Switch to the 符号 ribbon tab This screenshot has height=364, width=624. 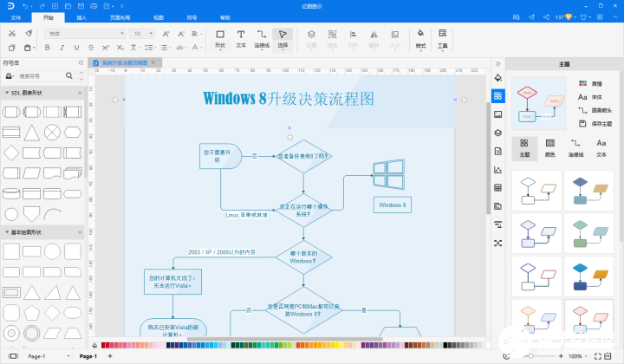coord(192,17)
